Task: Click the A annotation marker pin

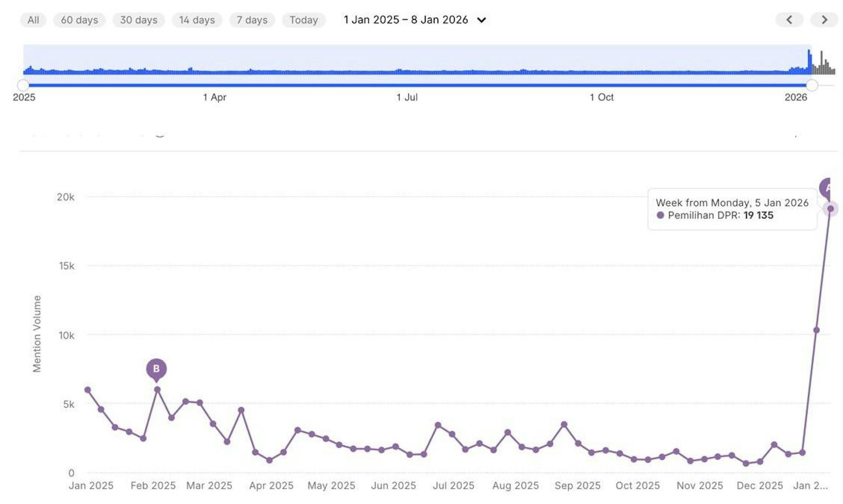Action: (x=826, y=188)
